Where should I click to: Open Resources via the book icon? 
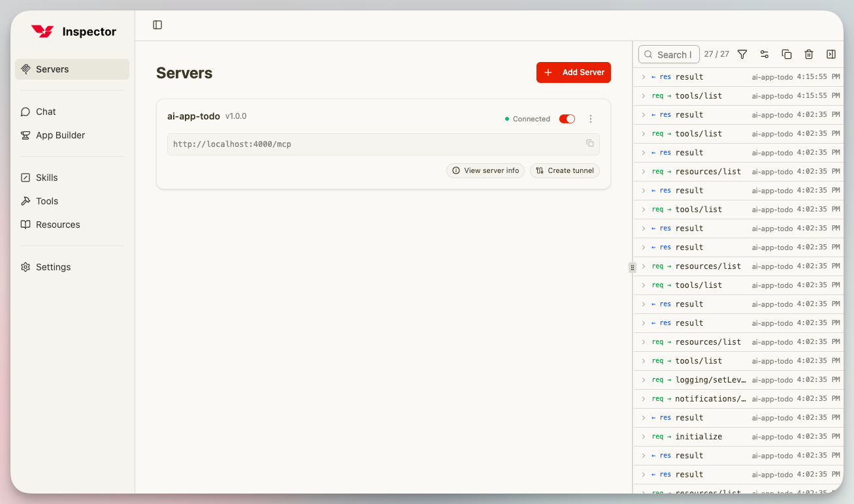25,225
